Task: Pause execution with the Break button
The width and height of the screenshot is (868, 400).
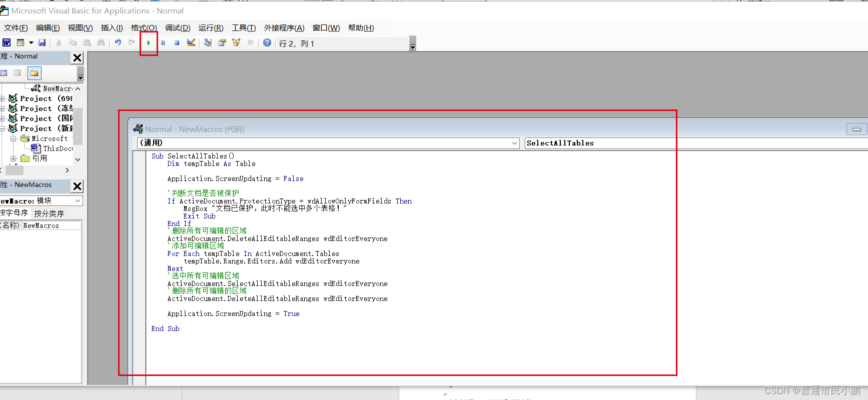Action: [163, 43]
